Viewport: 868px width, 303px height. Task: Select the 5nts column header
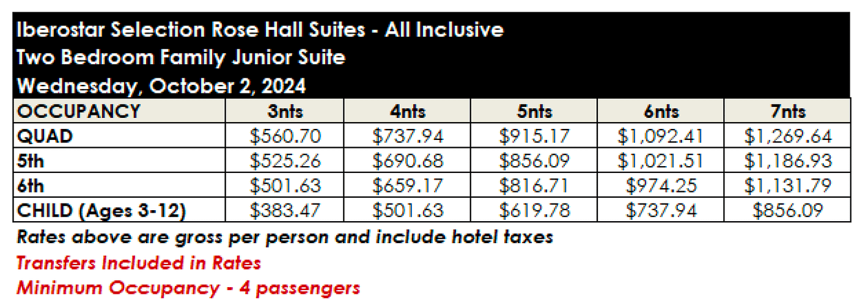(x=534, y=112)
